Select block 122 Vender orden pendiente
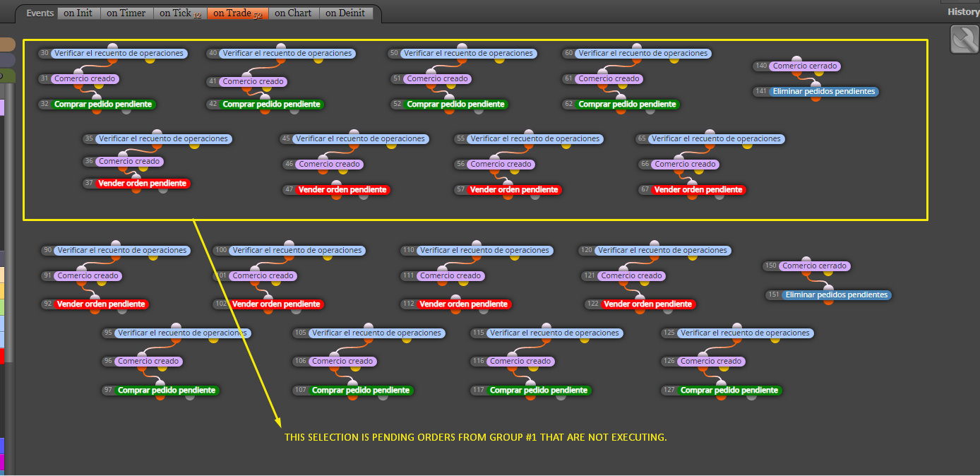Screen dimensions: 980x476 click(639, 304)
